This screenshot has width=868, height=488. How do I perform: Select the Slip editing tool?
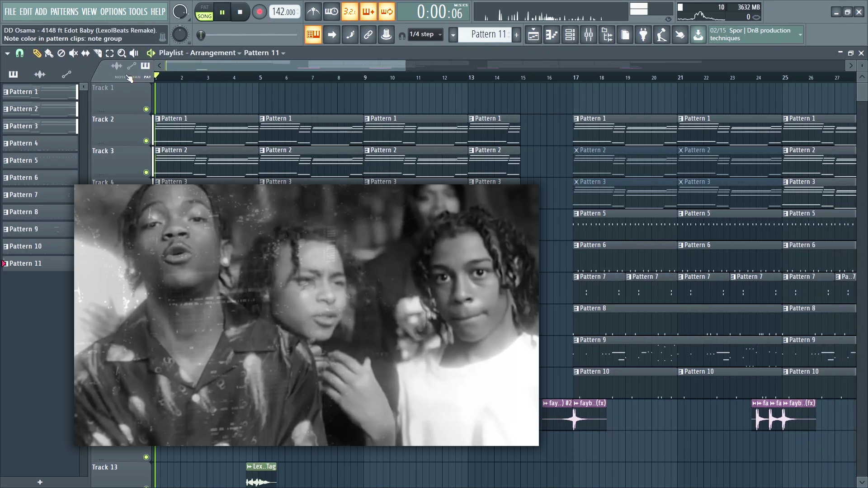(85, 53)
